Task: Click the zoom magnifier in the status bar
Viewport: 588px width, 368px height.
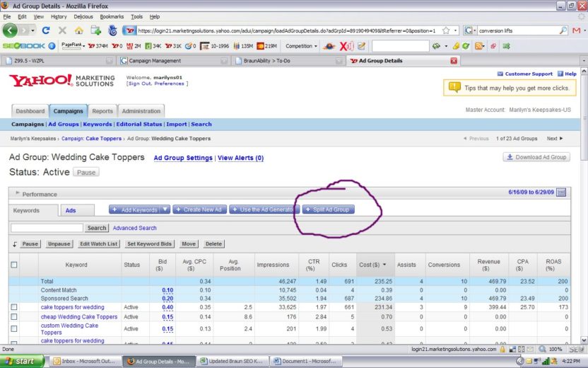Action: pos(542,349)
